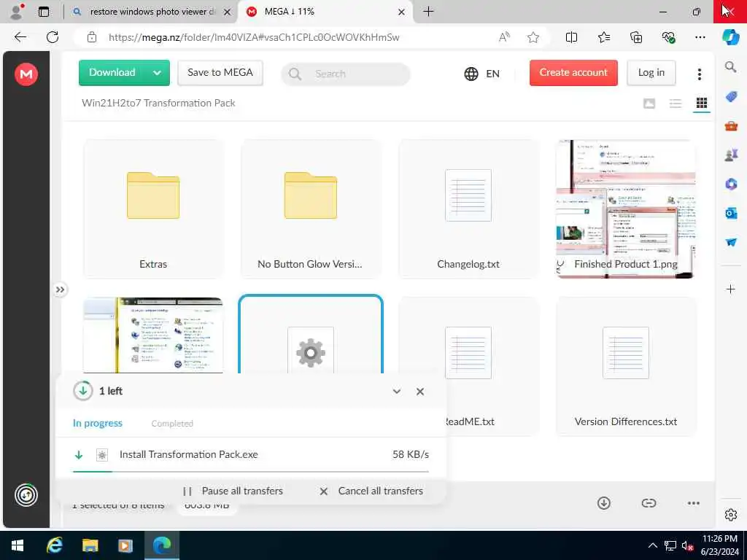This screenshot has height=560, width=747.
Task: Focus the MEGA Search field
Action: (346, 74)
